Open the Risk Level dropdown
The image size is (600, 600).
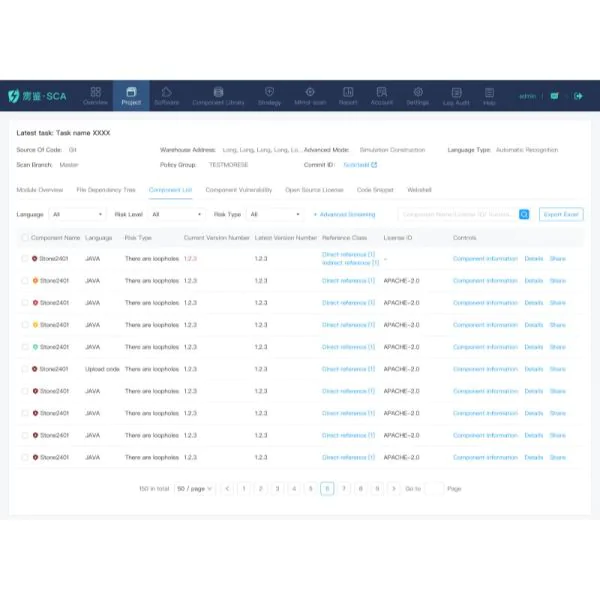[176, 214]
